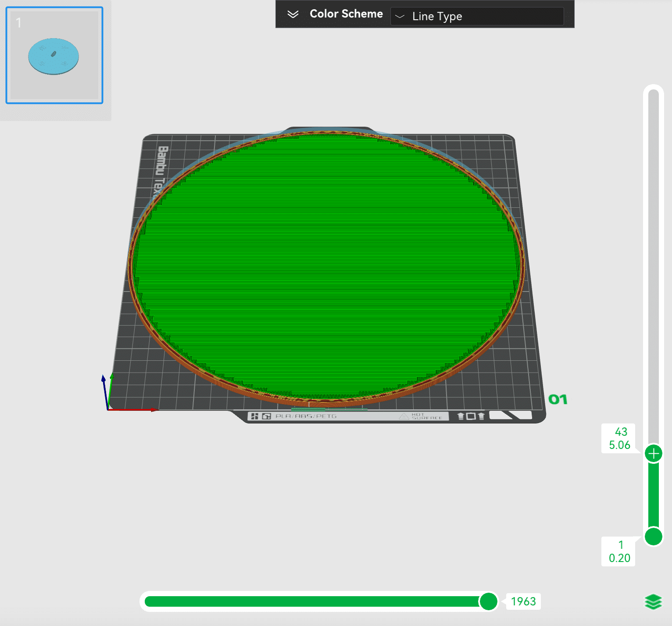Click the small arrow beside Line Type
The width and height of the screenshot is (672, 626).
400,17
